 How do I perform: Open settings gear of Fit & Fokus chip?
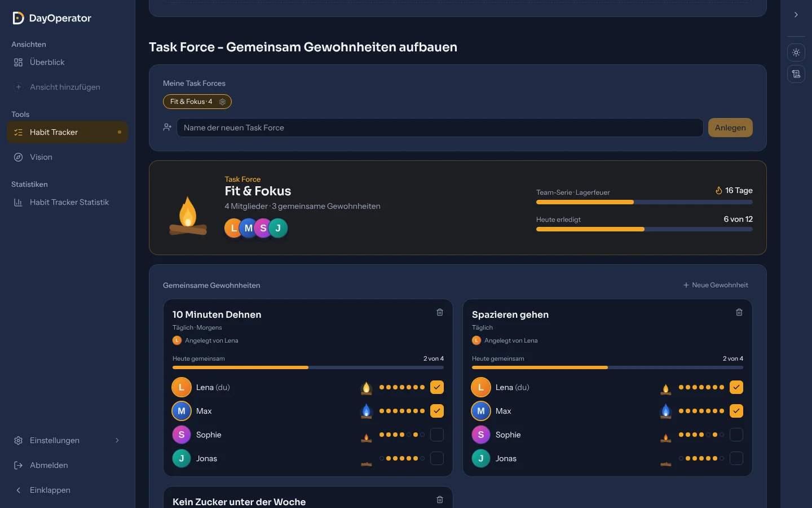pyautogui.click(x=222, y=102)
